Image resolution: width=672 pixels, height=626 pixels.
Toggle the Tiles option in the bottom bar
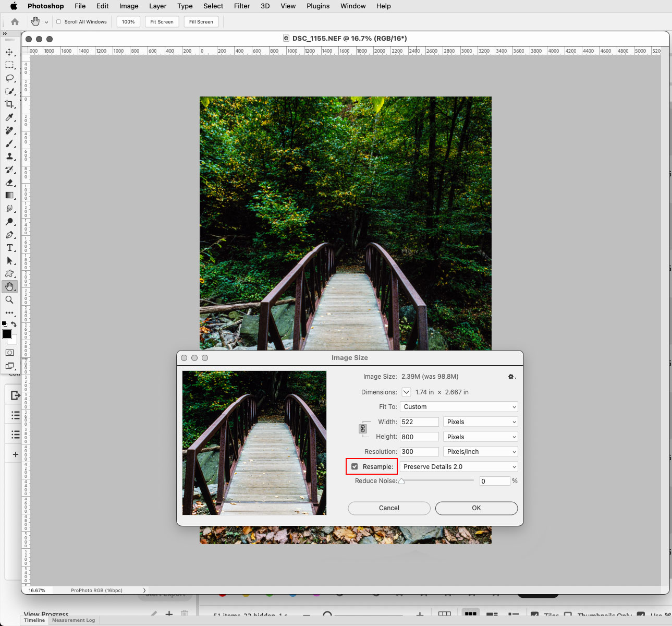pos(535,614)
